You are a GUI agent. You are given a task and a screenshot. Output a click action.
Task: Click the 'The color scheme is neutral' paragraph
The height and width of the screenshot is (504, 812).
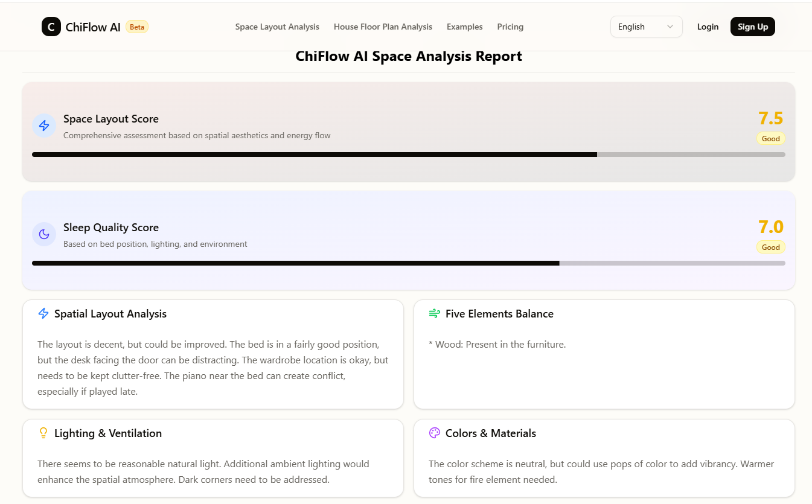[x=601, y=472]
